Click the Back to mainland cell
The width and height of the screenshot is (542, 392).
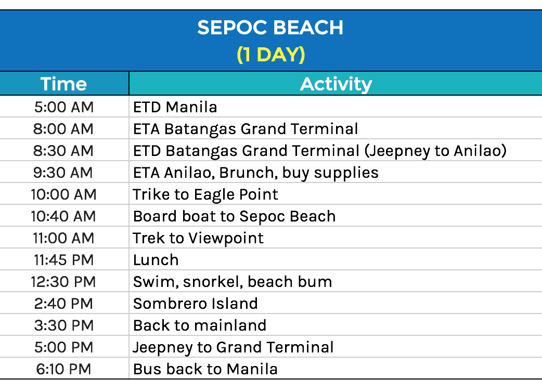tap(200, 325)
